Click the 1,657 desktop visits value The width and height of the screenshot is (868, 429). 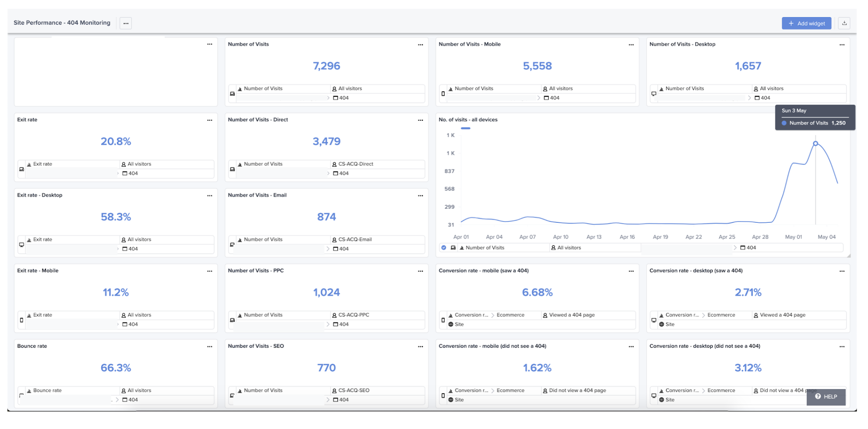(748, 66)
